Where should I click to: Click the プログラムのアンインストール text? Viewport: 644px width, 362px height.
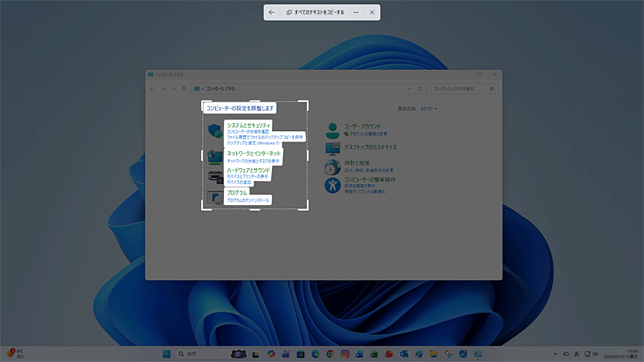[x=248, y=200]
